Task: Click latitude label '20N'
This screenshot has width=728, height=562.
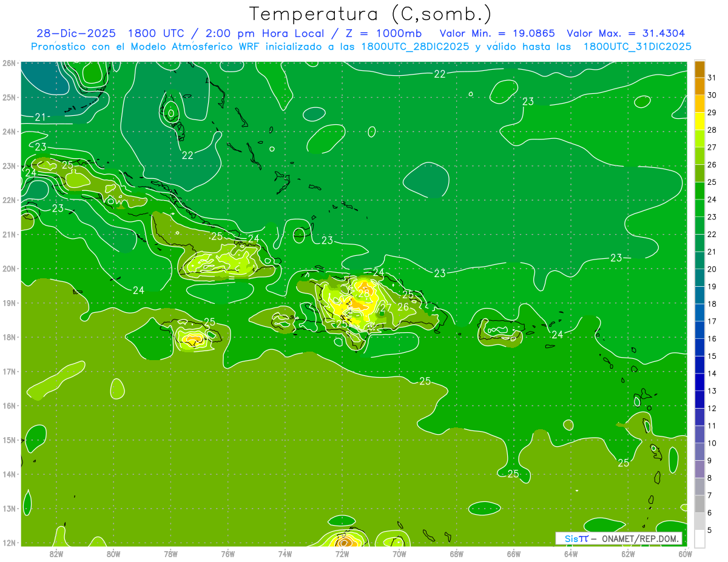Action: (9, 269)
